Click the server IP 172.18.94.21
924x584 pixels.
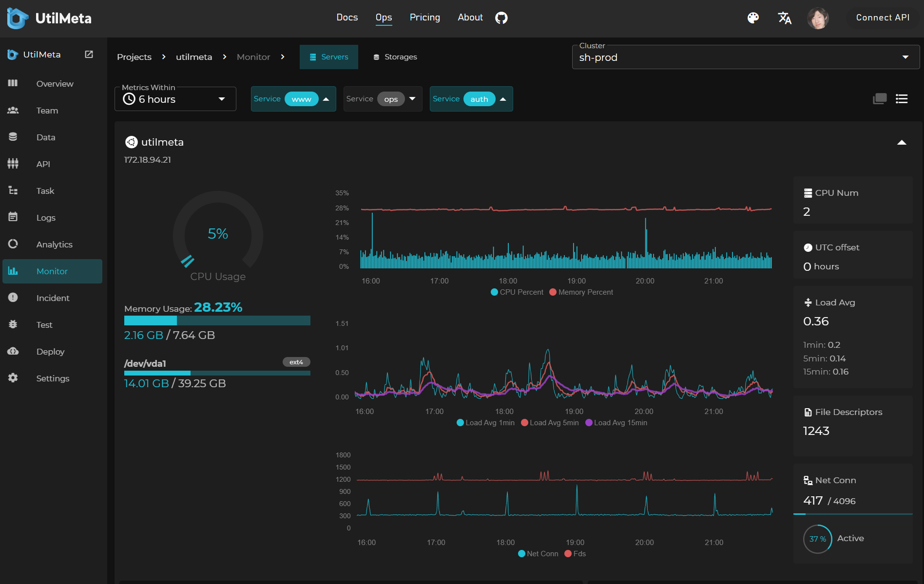click(147, 160)
